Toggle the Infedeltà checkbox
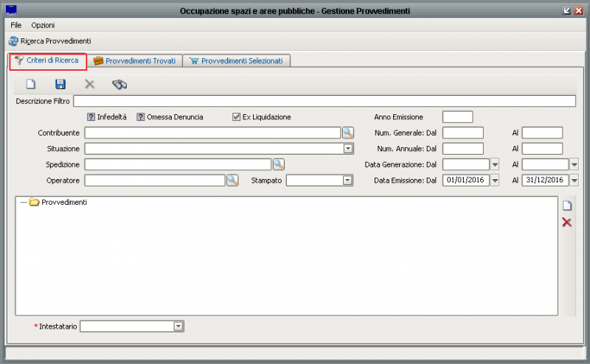Screen dimensions: 590x364 pos(91,116)
